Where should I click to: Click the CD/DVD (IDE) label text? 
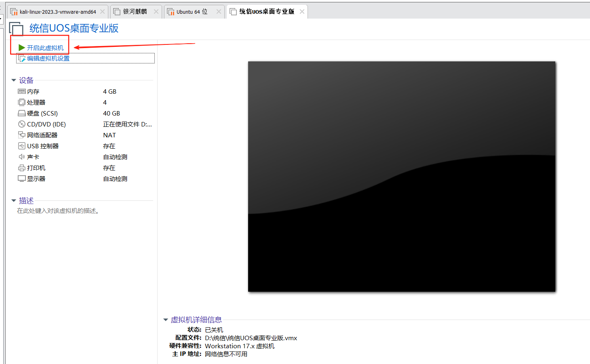46,124
